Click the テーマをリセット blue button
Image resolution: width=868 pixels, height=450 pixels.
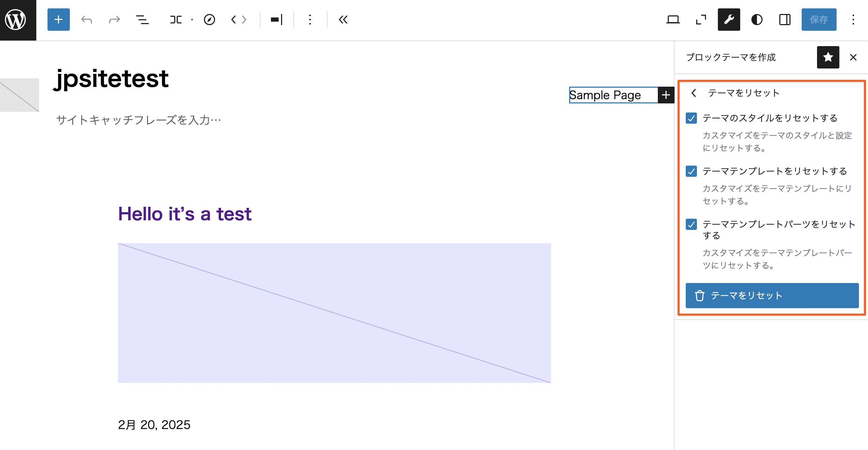pyautogui.click(x=772, y=296)
